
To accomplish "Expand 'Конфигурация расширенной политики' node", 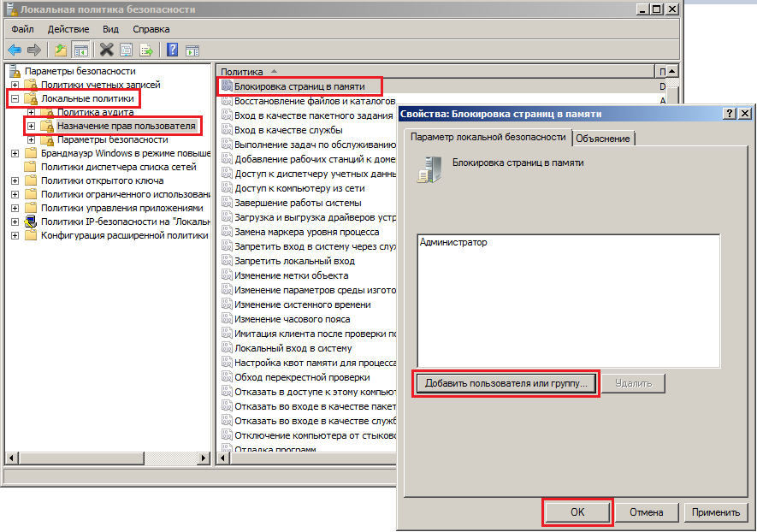I will (x=15, y=235).
